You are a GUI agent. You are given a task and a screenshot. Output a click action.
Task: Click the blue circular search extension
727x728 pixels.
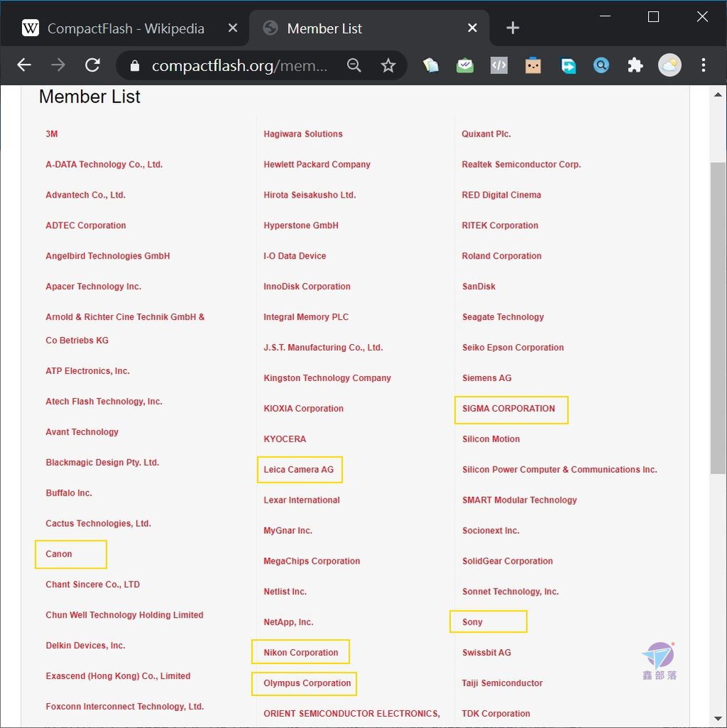tap(601, 65)
